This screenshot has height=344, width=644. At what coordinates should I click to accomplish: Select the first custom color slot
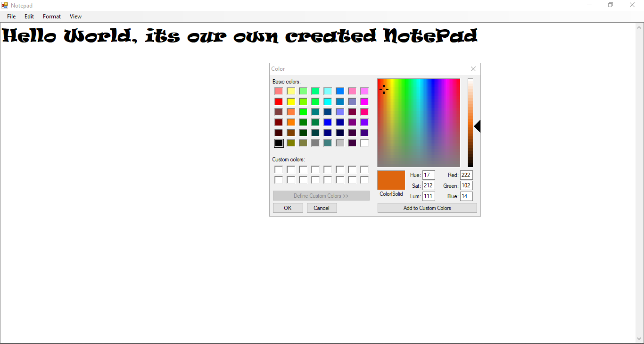point(279,169)
